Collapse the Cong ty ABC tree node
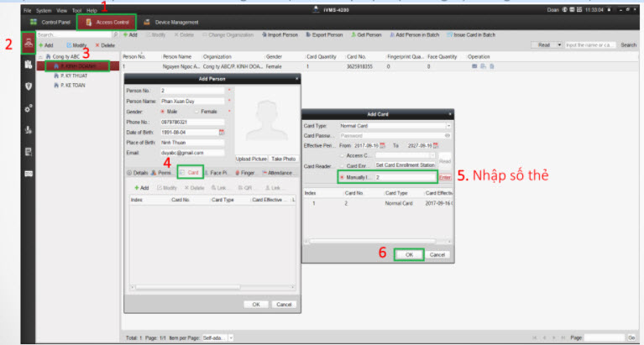The height and width of the screenshot is (345, 644). point(41,55)
